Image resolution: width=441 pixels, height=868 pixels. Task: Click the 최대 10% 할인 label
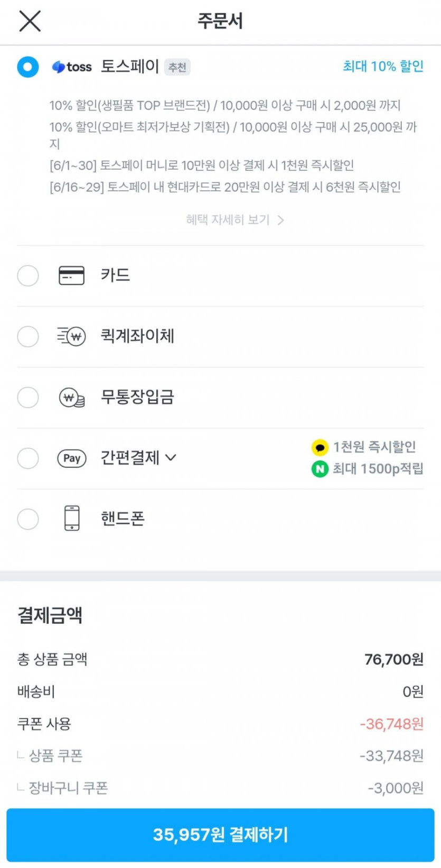pos(383,67)
